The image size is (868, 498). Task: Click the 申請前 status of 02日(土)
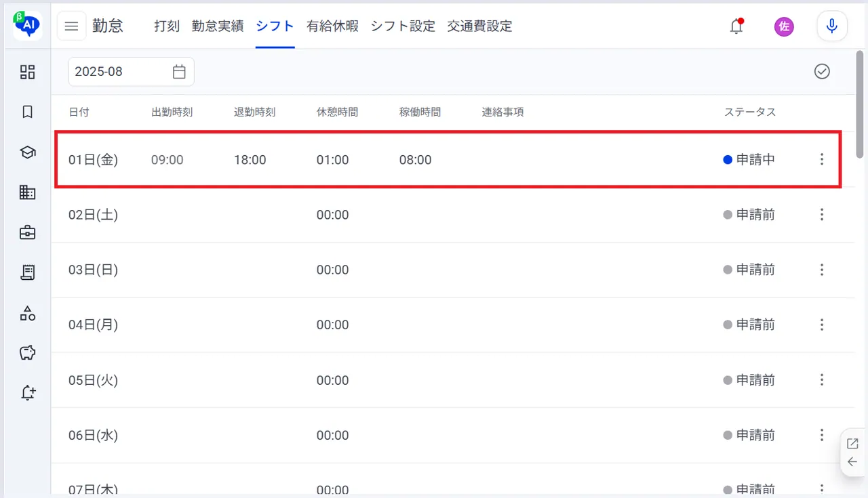click(x=749, y=215)
